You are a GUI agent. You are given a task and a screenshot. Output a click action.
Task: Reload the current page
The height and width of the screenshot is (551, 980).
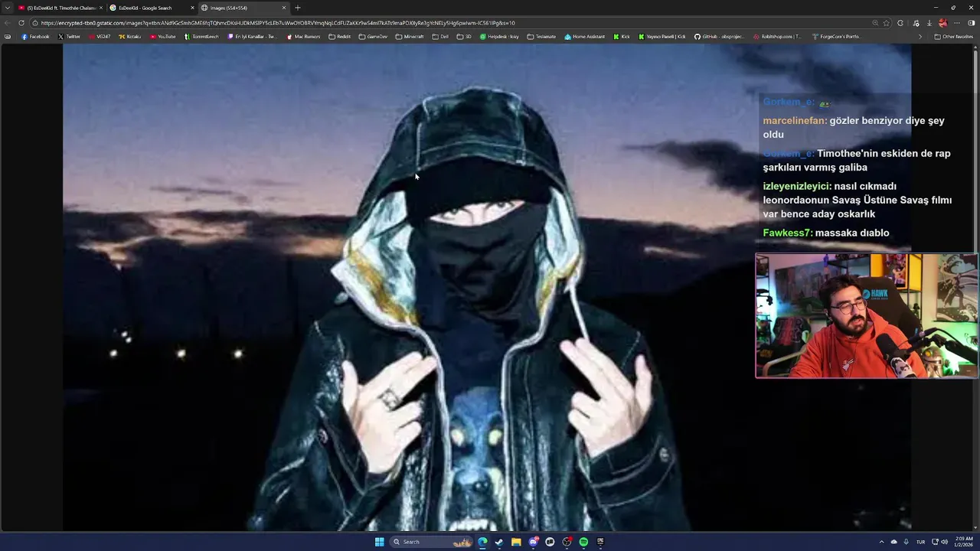(21, 23)
